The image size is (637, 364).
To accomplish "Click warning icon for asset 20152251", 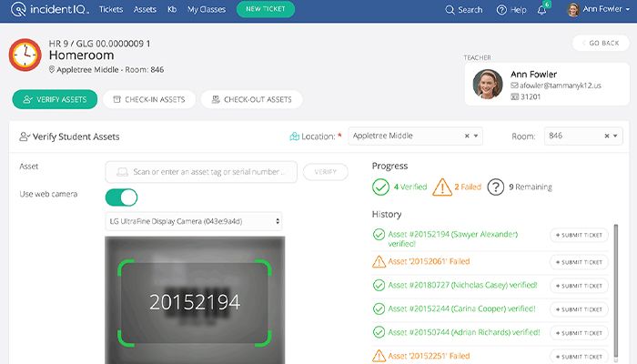I will pyautogui.click(x=379, y=356).
